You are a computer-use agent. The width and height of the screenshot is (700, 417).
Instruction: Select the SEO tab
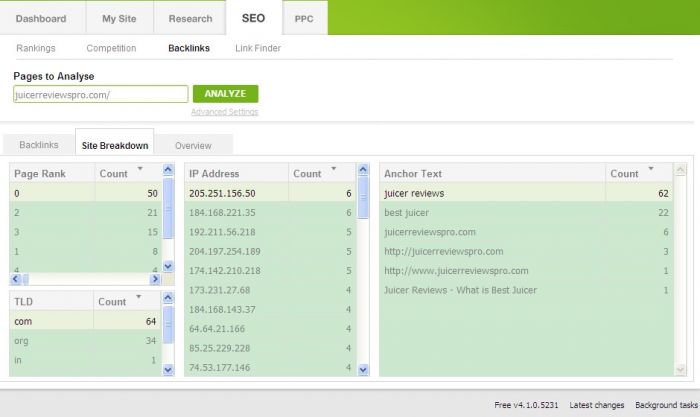[x=254, y=18]
